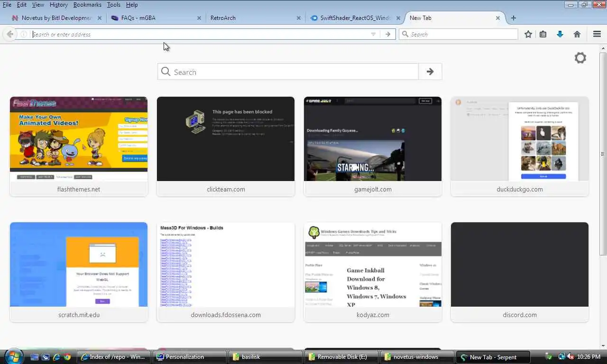Open the File menu

pyautogui.click(x=7, y=5)
